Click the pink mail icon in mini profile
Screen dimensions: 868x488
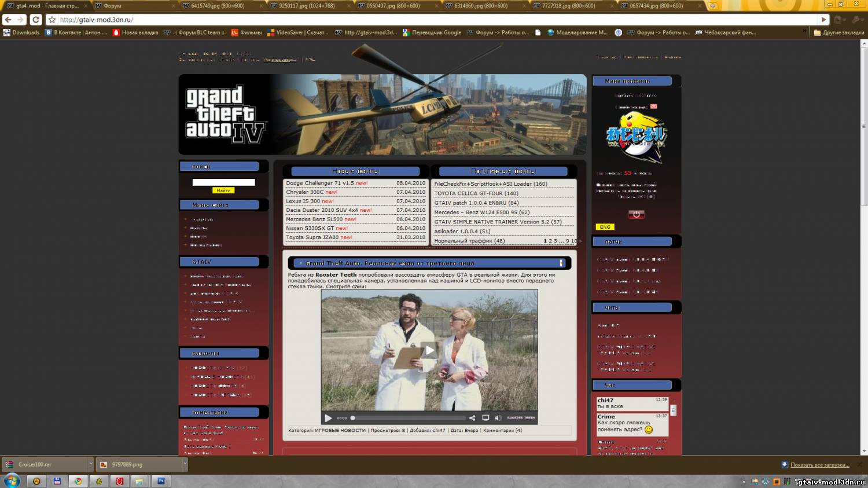(x=653, y=107)
